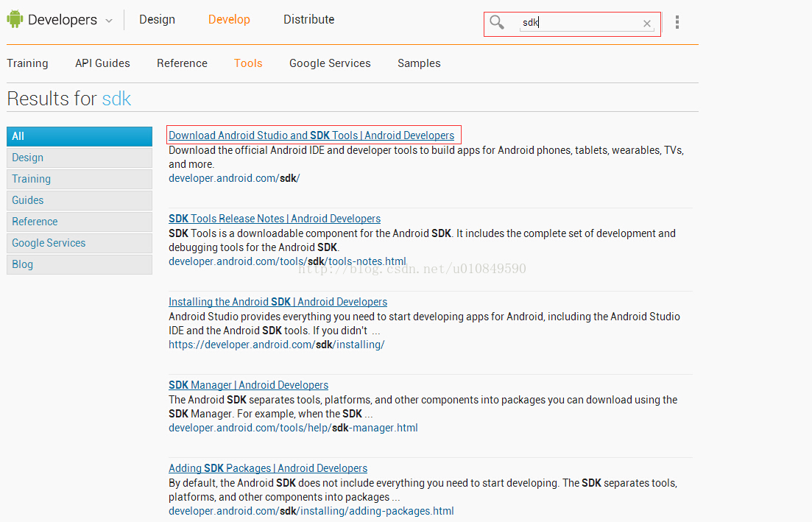Open the three-dot overflow menu
Screen dimensions: 812x522
click(677, 22)
